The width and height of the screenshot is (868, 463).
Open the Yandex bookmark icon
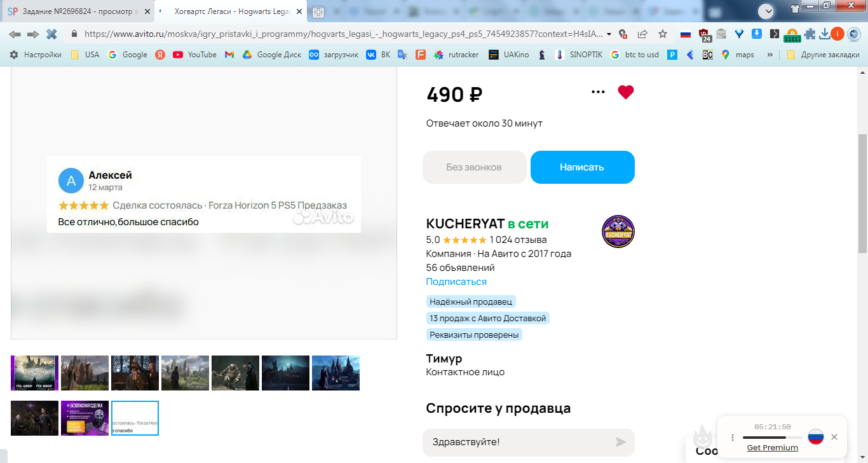pos(160,55)
